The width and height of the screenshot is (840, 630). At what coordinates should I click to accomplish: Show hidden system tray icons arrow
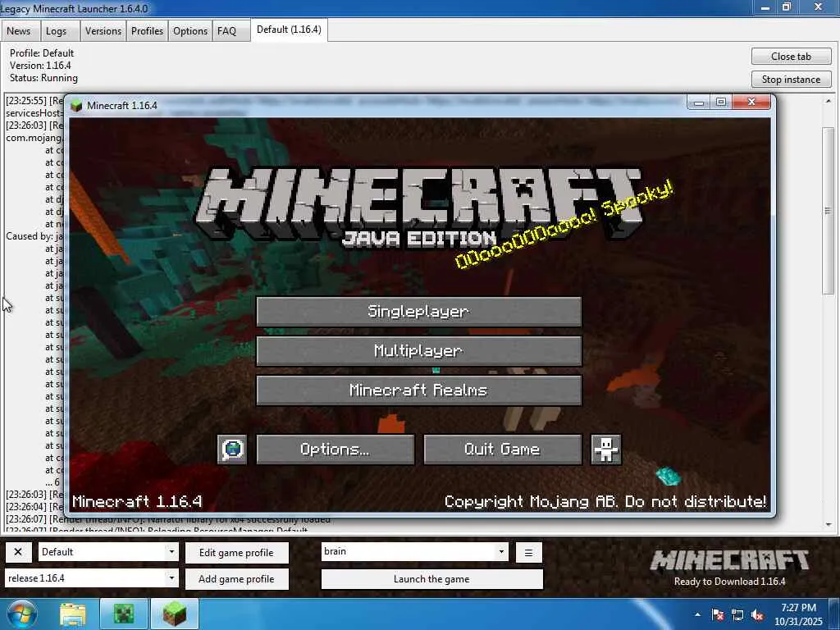pyautogui.click(x=697, y=614)
